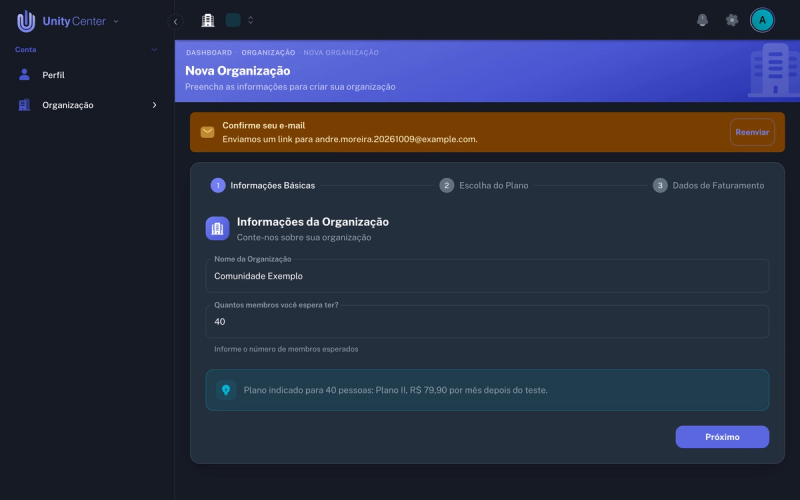The height and width of the screenshot is (500, 800).
Task: Click the Nova Organização page title
Action: click(x=238, y=71)
